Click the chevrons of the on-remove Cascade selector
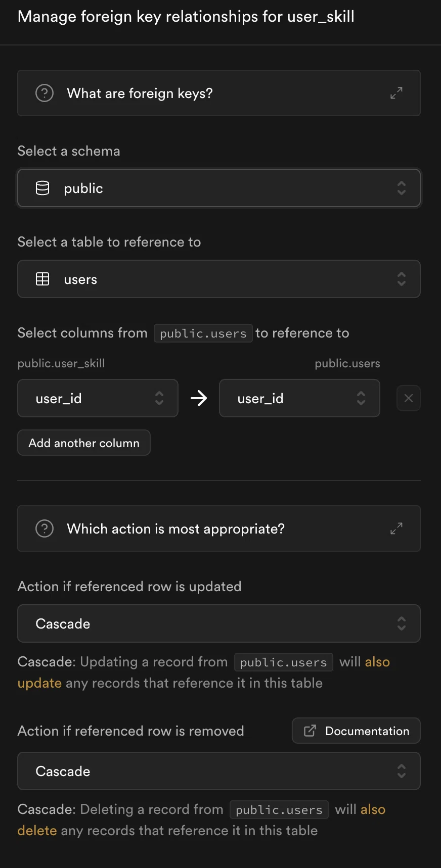The width and height of the screenshot is (441, 868). click(x=402, y=771)
